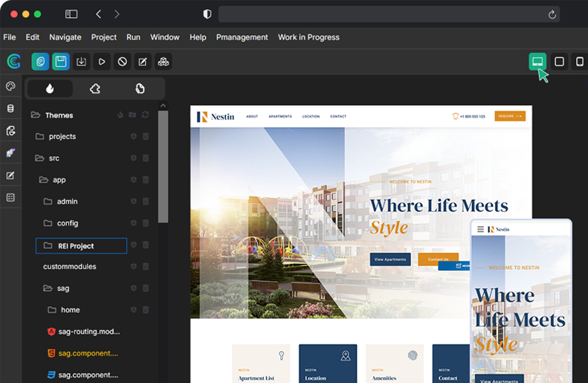588x383 pixels.
Task: Open the color palette sidebar panel
Action: click(x=10, y=86)
